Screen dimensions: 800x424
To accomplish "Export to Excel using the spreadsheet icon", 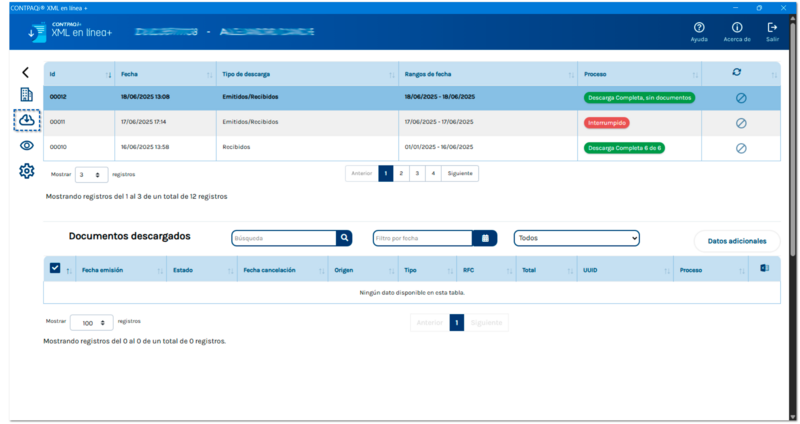I will 765,268.
